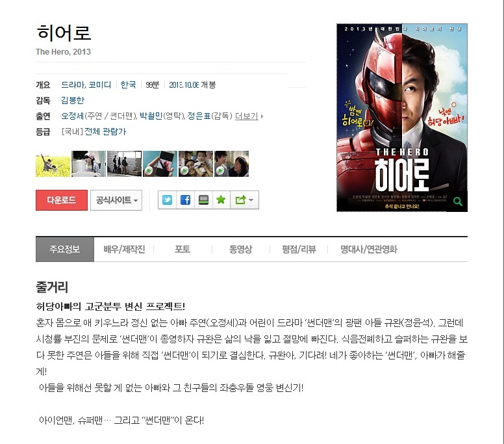Screen dimensions: 504x444
Task: Open the 공식사이트 dropdown
Action: pyautogui.click(x=116, y=200)
